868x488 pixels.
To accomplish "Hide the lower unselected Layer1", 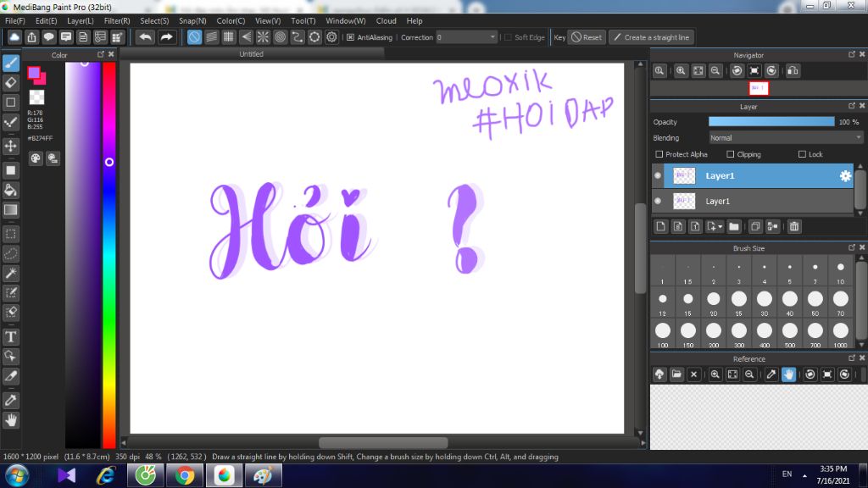I will point(658,201).
